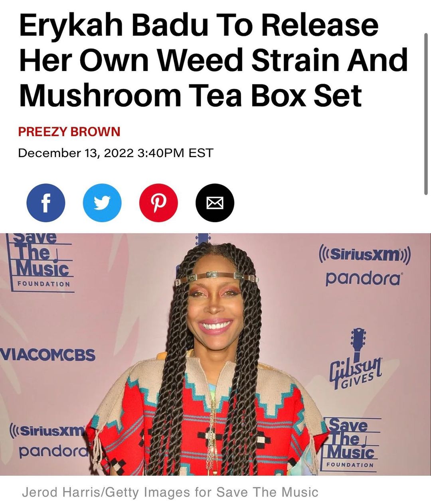Screen dimensions: 431x504
Task: Share the article on Facebook
Action: pyautogui.click(x=45, y=203)
